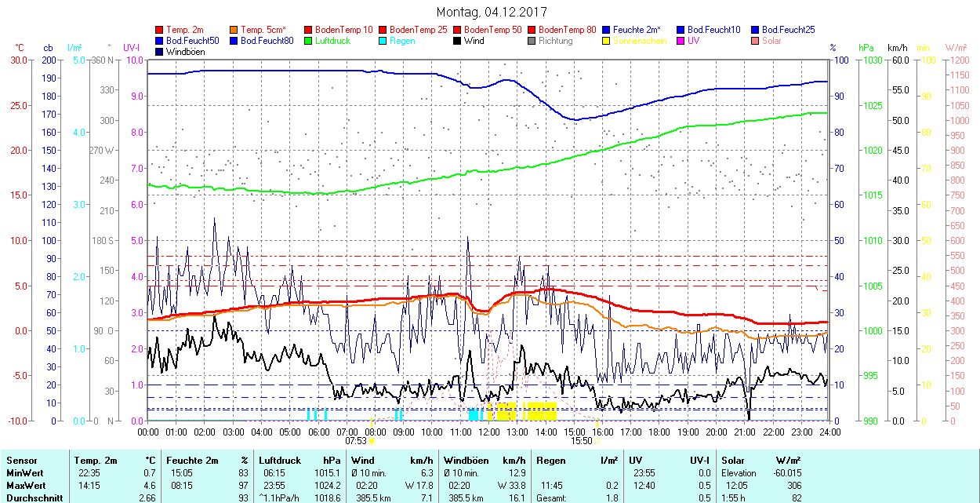The width and height of the screenshot is (980, 503).
Task: Click the Temp. 2m table column header
Action: coord(97,461)
